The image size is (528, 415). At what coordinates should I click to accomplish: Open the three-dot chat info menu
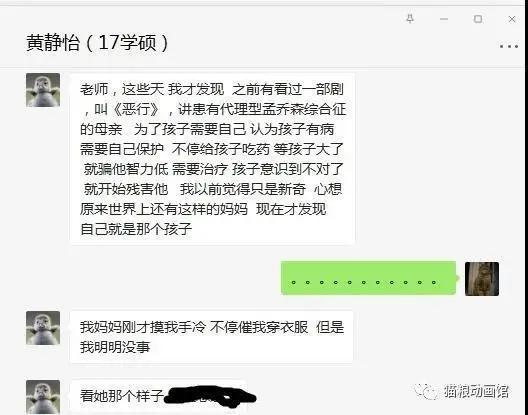coord(509,46)
